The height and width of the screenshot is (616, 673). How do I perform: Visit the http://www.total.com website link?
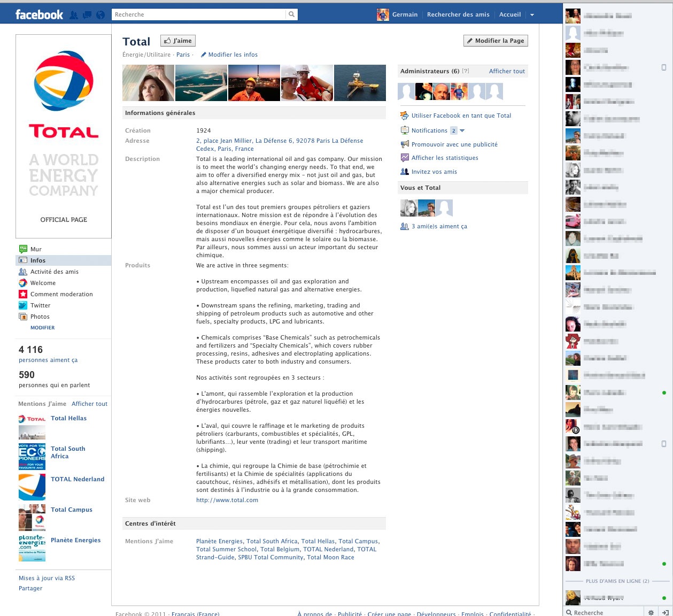227,500
